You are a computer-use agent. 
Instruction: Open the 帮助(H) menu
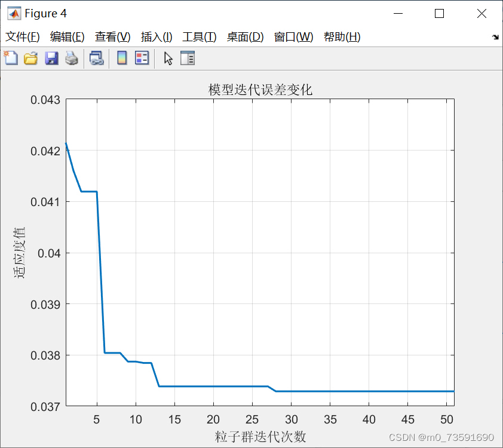[342, 36]
